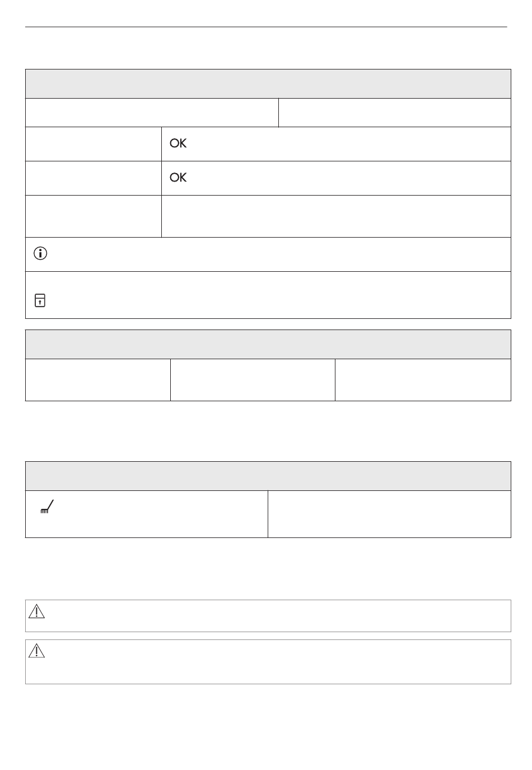The width and height of the screenshot is (532, 770).
Task: Click the horizontal rule at the page top
Action: tap(266, 27)
